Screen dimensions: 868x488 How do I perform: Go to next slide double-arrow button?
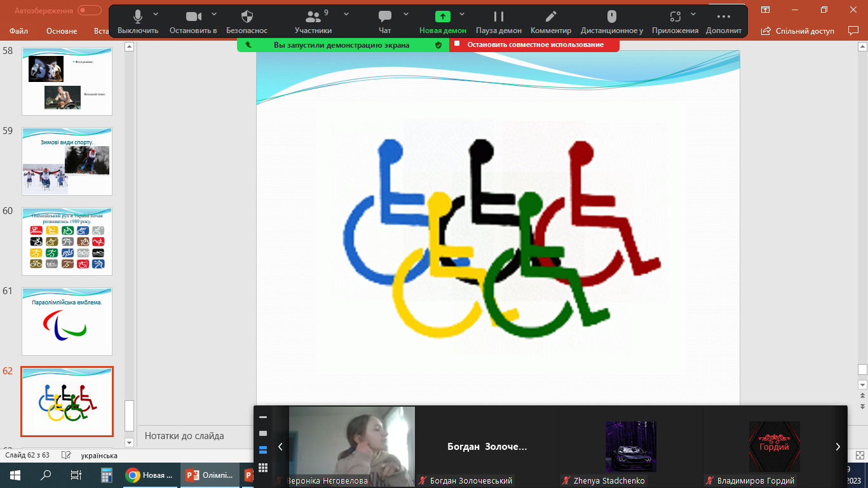point(862,405)
